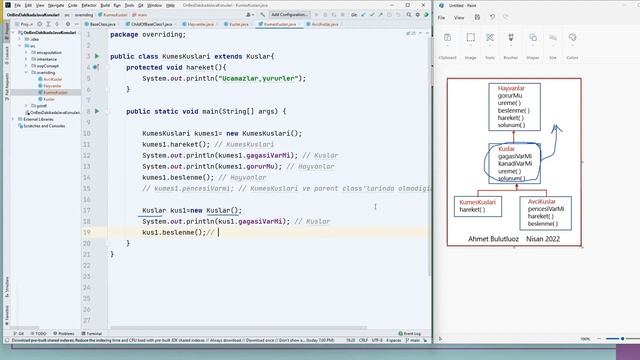
Task: Open the Refactor menu
Action: [x=89, y=5]
